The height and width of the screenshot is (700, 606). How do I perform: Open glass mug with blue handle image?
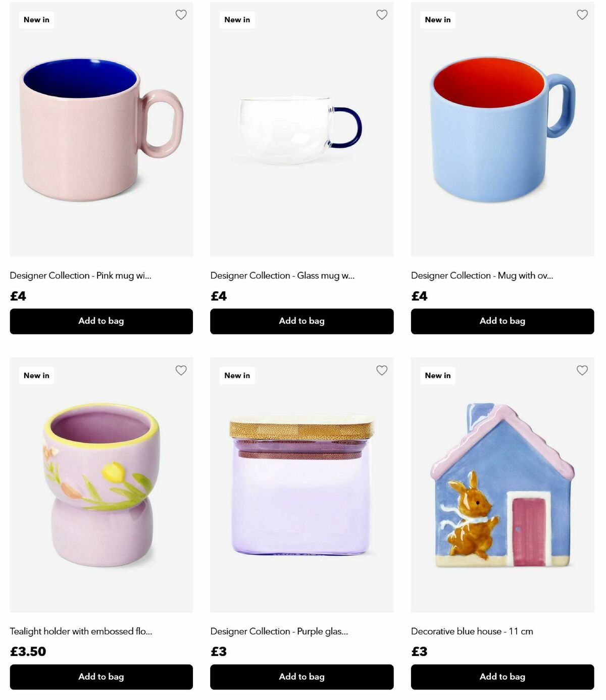pyautogui.click(x=301, y=129)
